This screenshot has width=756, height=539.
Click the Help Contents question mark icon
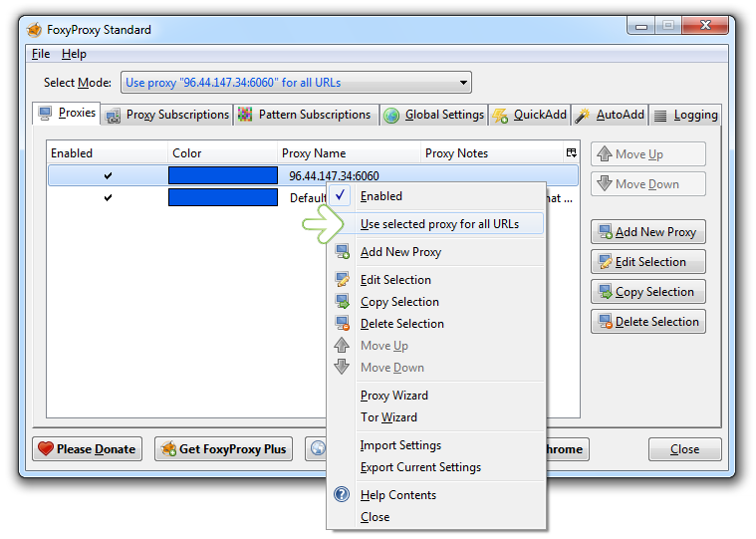342,494
